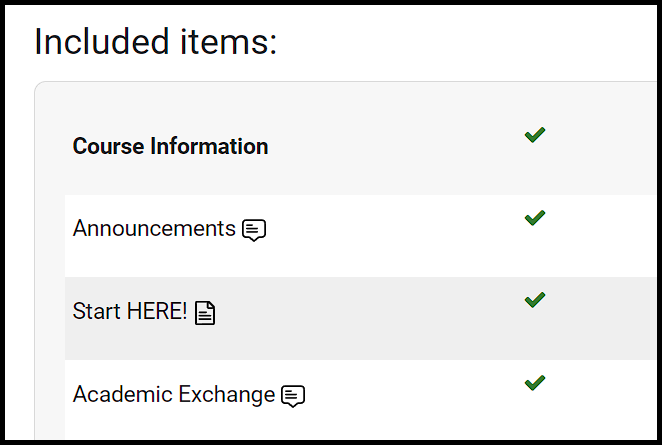Select the Course Information section header
The height and width of the screenshot is (445, 662).
coord(170,146)
